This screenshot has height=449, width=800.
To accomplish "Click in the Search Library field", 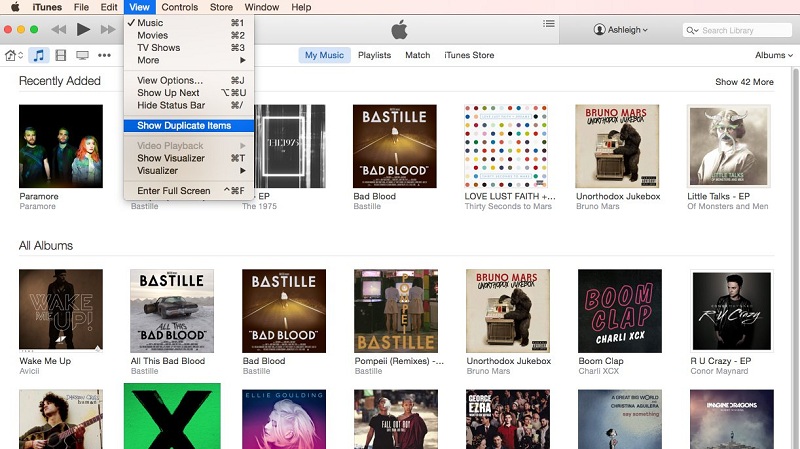I will (x=737, y=30).
